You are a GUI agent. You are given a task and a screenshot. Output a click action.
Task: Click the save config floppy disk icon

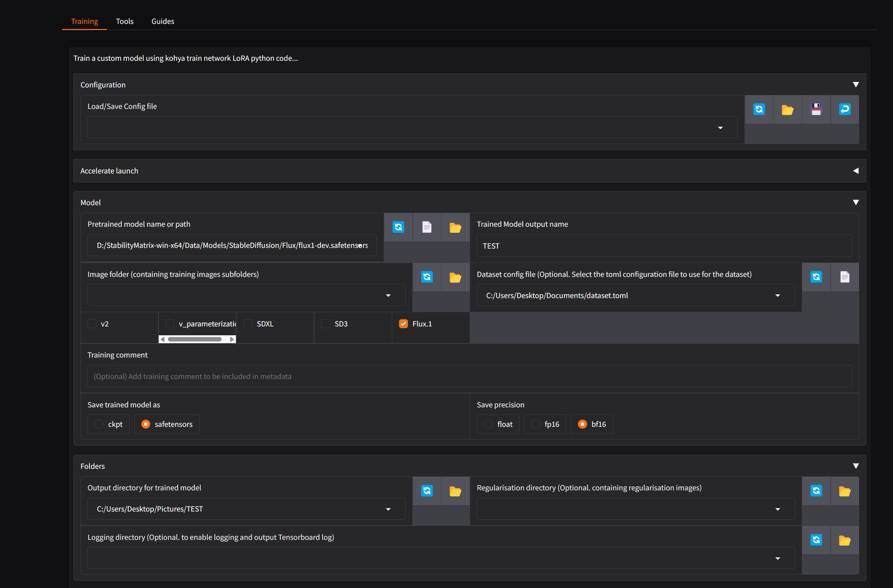816,109
